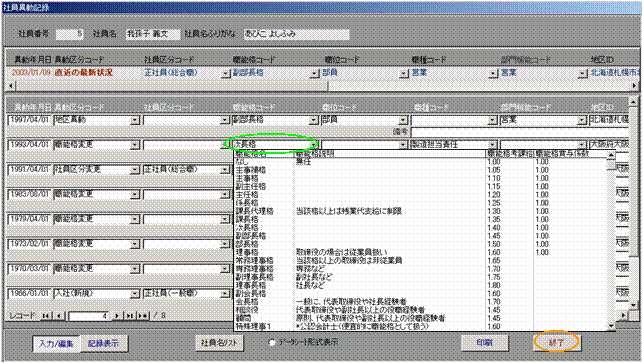Open the 社員名リスト
643x363 pixels.
(x=219, y=342)
